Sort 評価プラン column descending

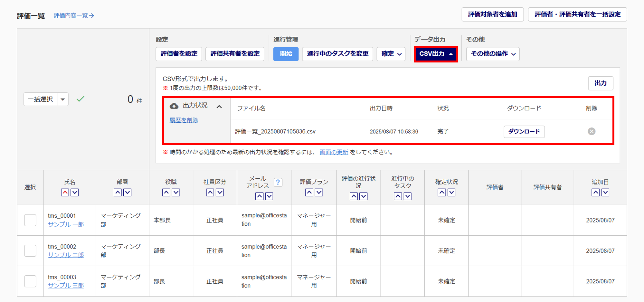click(319, 193)
